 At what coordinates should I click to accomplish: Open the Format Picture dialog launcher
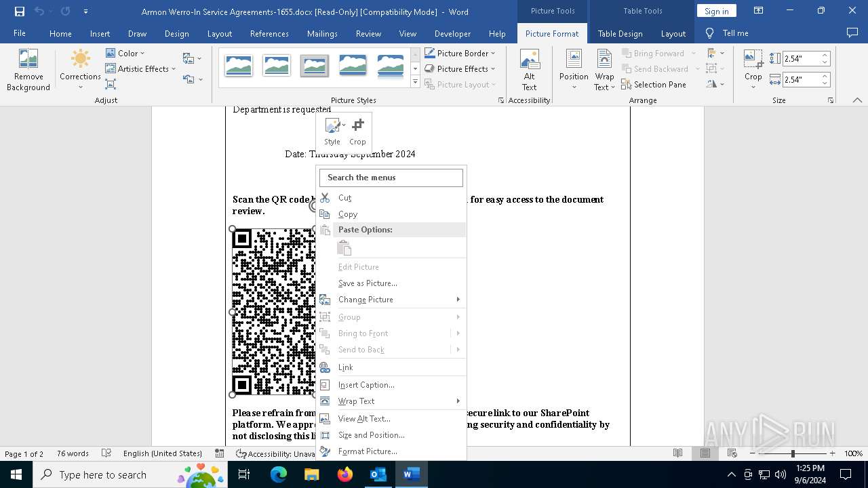501,100
